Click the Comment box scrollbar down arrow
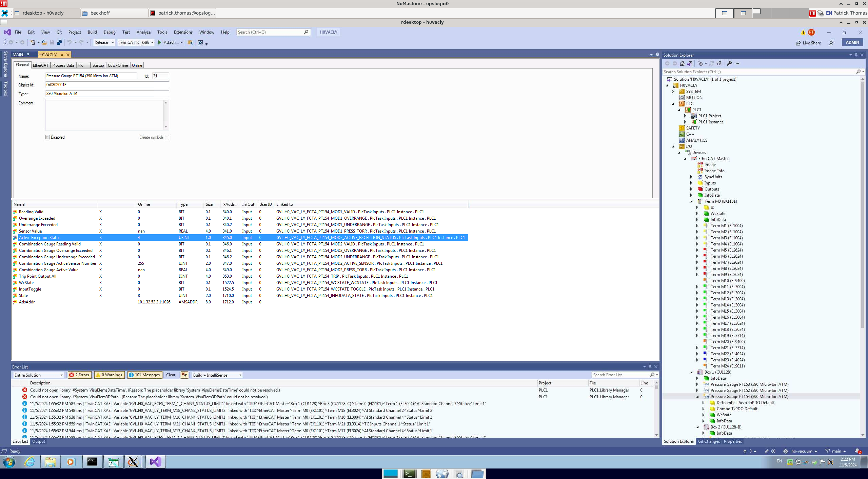Image resolution: width=868 pixels, height=479 pixels. pyautogui.click(x=166, y=127)
